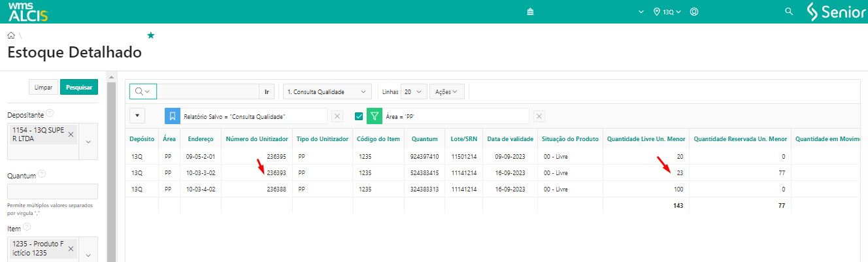The height and width of the screenshot is (262, 868).
Task: Click free quantity total 143
Action: point(678,206)
